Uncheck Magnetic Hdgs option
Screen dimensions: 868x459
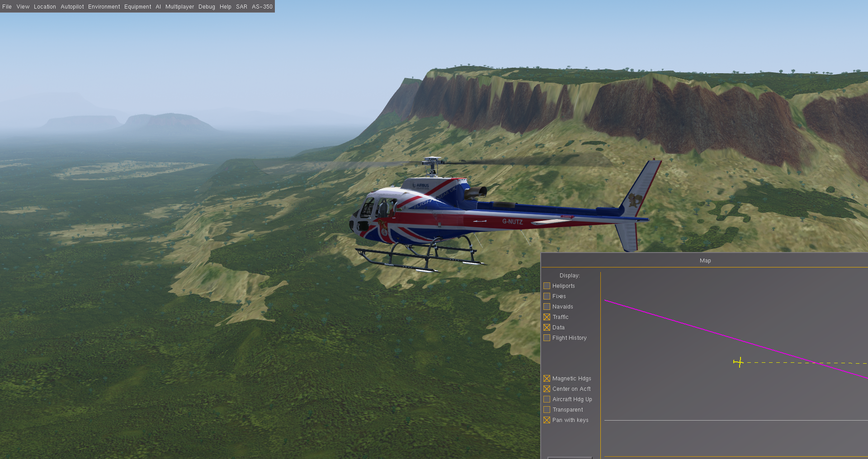547,379
